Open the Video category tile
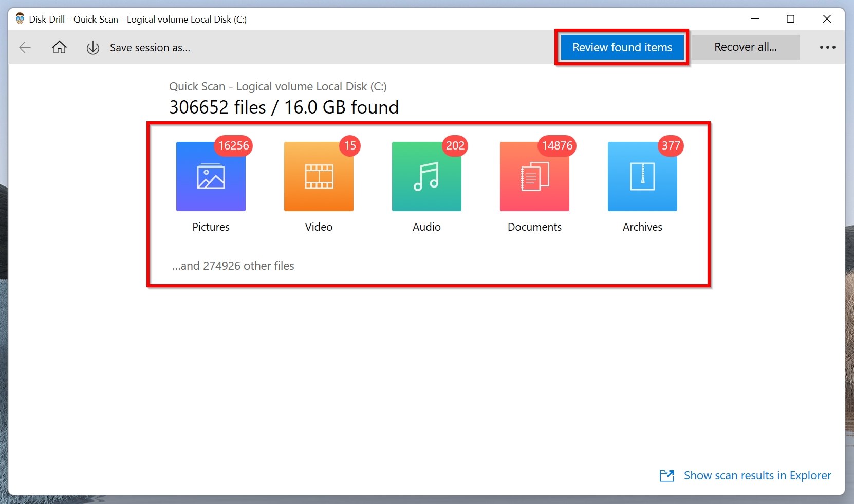This screenshot has width=854, height=504. (x=319, y=176)
